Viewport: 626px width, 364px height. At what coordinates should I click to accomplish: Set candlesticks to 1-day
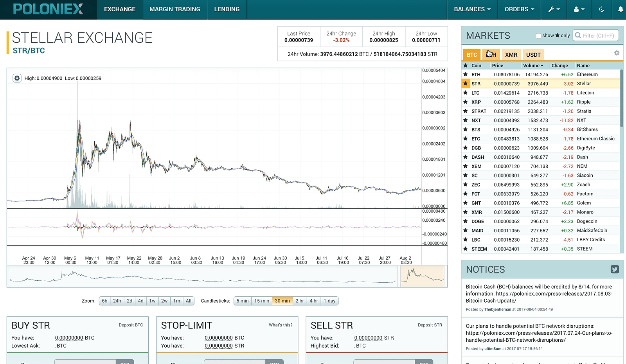coord(329,301)
